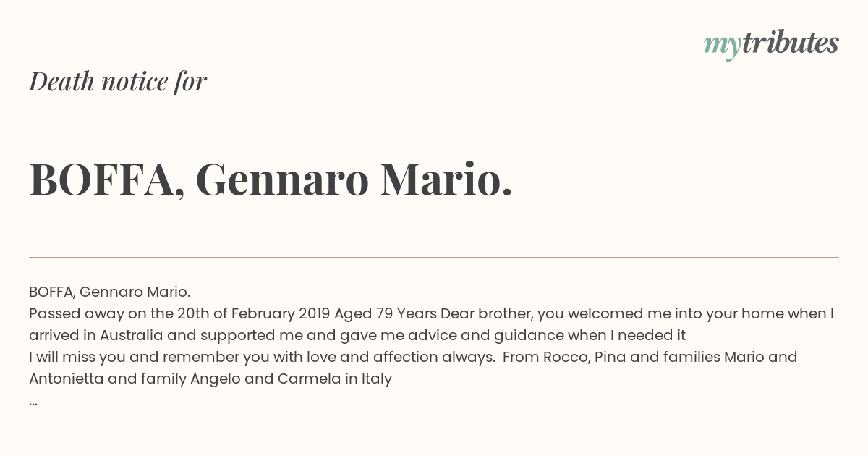Click the horizontal divider line
Screen dimensions: 868x456
pos(434,257)
